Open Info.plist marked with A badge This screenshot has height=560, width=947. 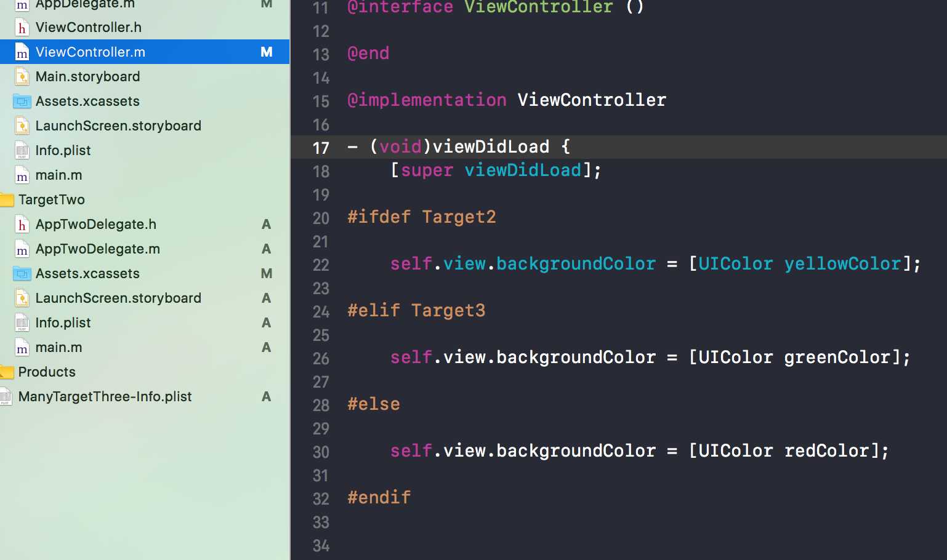(x=63, y=322)
